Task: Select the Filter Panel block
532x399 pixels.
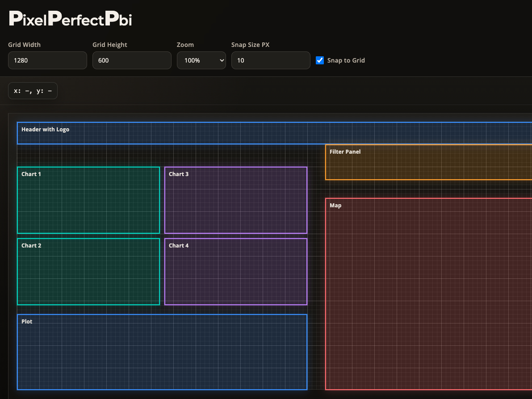Action: point(428,162)
